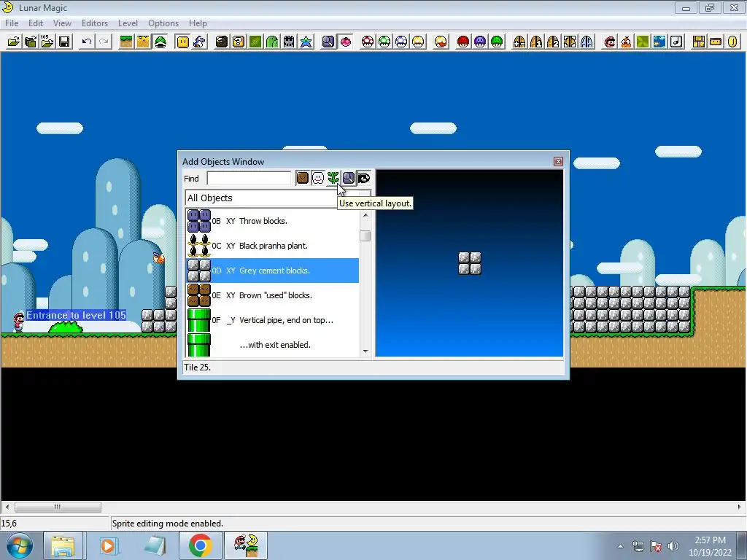The image size is (747, 560).
Task: Toggle brown block icon in Add Objects Window
Action: click(x=303, y=178)
